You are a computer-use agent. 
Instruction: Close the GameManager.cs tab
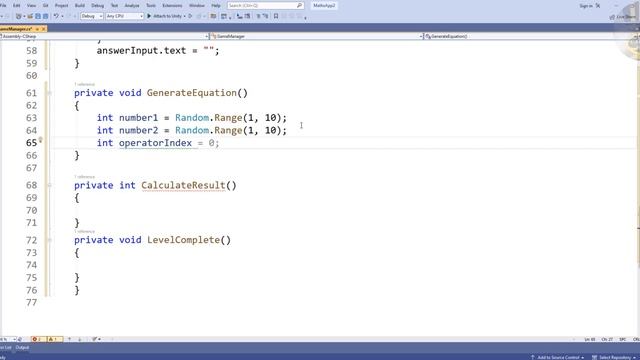pyautogui.click(x=43, y=29)
